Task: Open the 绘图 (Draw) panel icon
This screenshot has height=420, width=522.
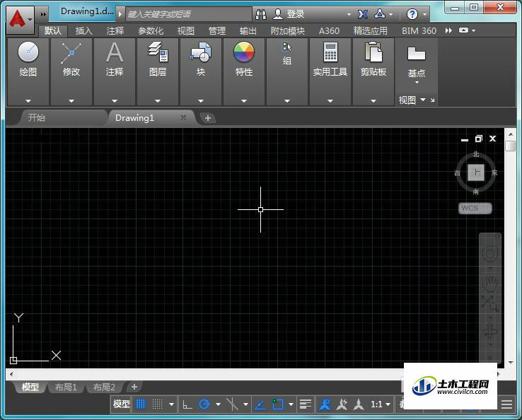Action: [28, 52]
